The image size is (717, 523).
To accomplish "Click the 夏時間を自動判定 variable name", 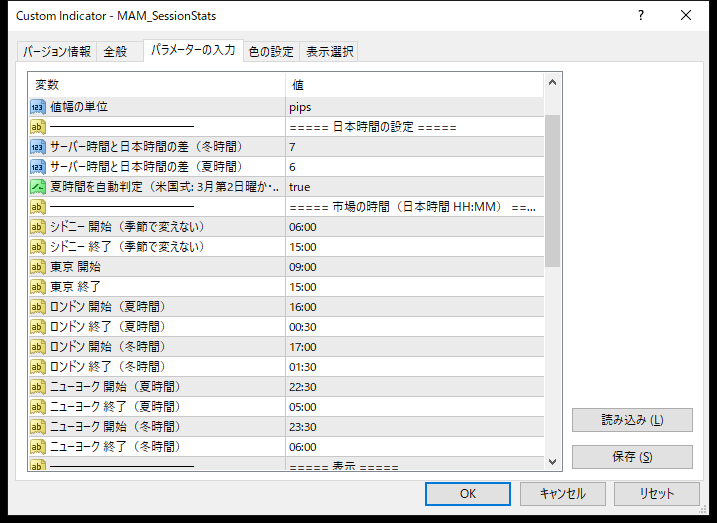I will coord(164,187).
